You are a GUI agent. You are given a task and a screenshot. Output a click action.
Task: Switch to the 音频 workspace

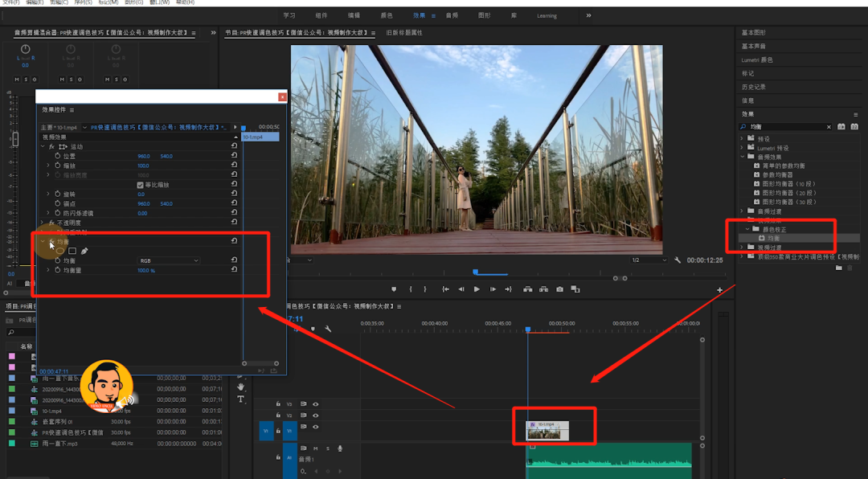[x=452, y=15]
